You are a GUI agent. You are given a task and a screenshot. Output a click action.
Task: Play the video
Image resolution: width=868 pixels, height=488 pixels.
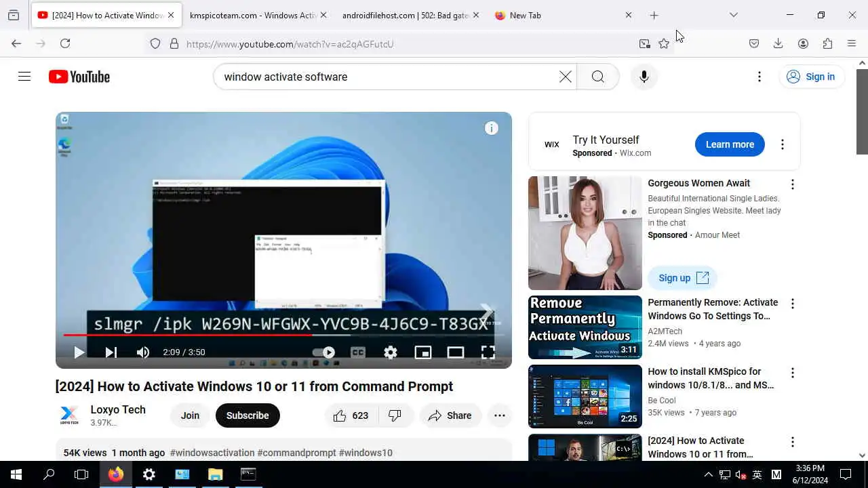79,352
